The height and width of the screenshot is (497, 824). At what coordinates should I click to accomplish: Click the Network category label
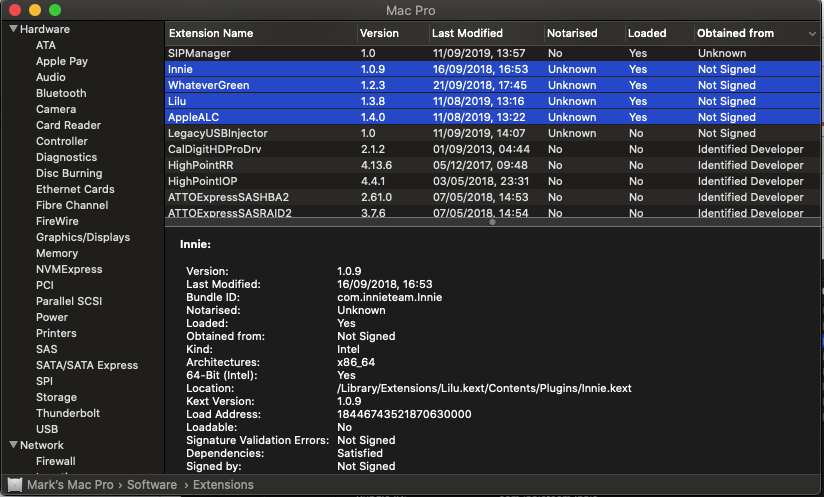coord(42,445)
